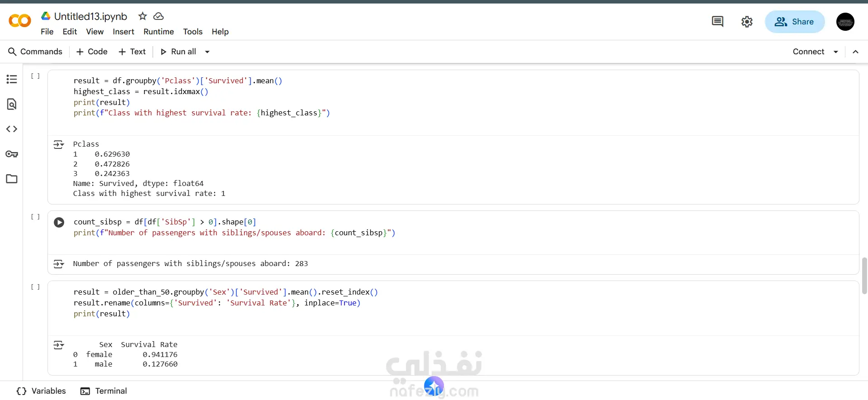Open the Variables panel
This screenshot has width=868, height=400.
tap(41, 391)
